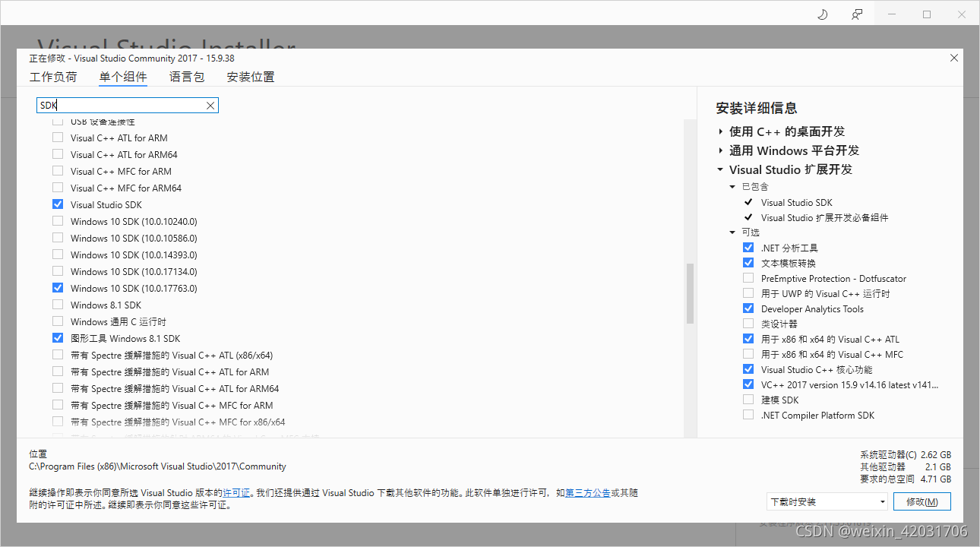Collapse the Visual Studio 扩展开发 section
The height and width of the screenshot is (547, 980).
coord(719,169)
